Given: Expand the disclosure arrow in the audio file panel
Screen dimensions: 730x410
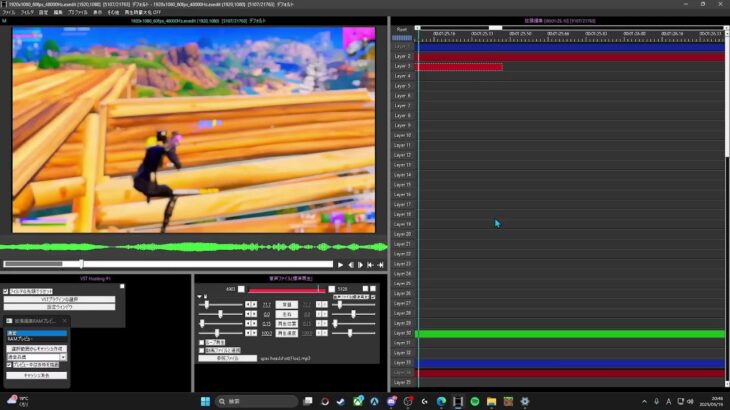Looking at the screenshot, I should [199, 297].
